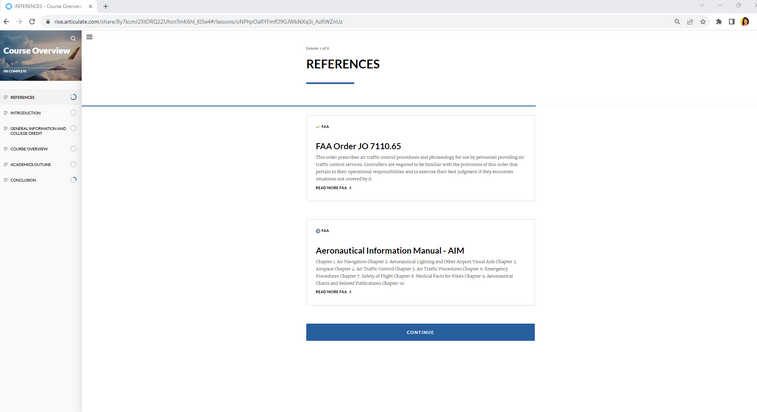This screenshot has height=412, width=757.
Task: Open GENERAL INFORMATION AND COLLEGE CREDIT lesson
Action: pyautogui.click(x=38, y=130)
